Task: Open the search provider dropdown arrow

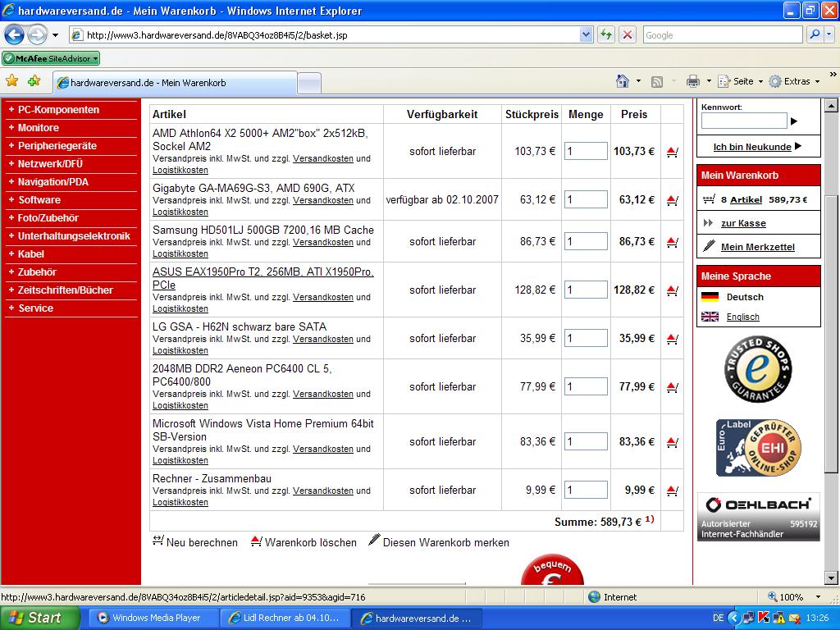Action: tap(829, 34)
